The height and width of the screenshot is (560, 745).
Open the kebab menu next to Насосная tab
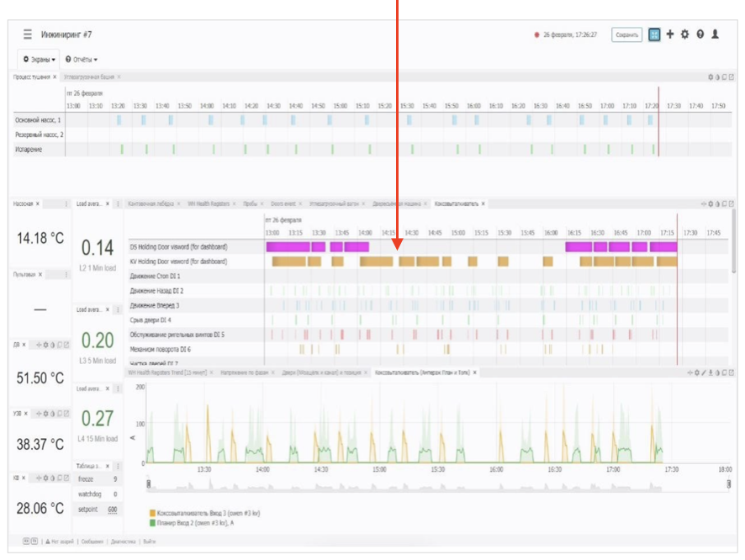tap(66, 203)
